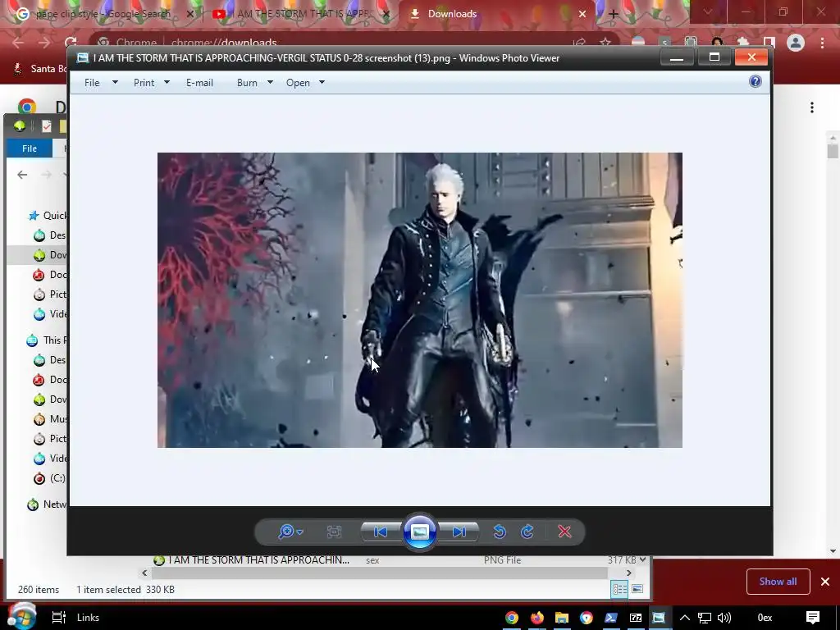Open the zoom display size control

(x=290, y=532)
